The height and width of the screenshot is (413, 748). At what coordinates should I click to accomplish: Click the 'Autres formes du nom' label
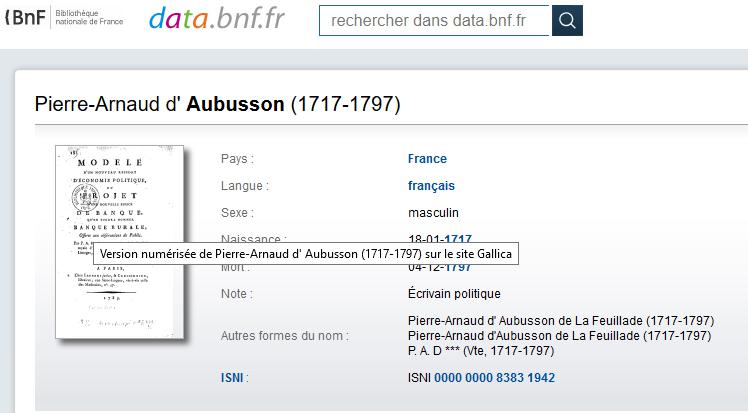pos(285,336)
